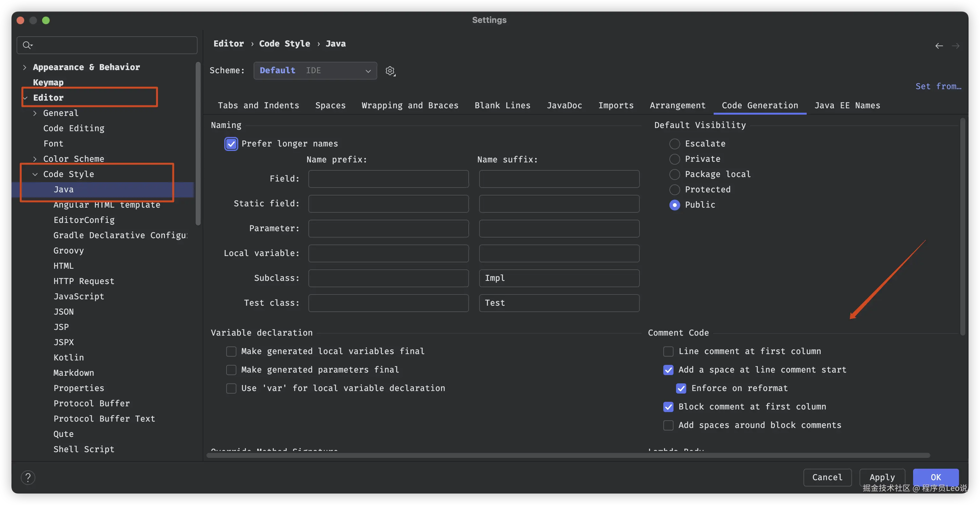Select Escalate visibility radio button

tap(674, 144)
